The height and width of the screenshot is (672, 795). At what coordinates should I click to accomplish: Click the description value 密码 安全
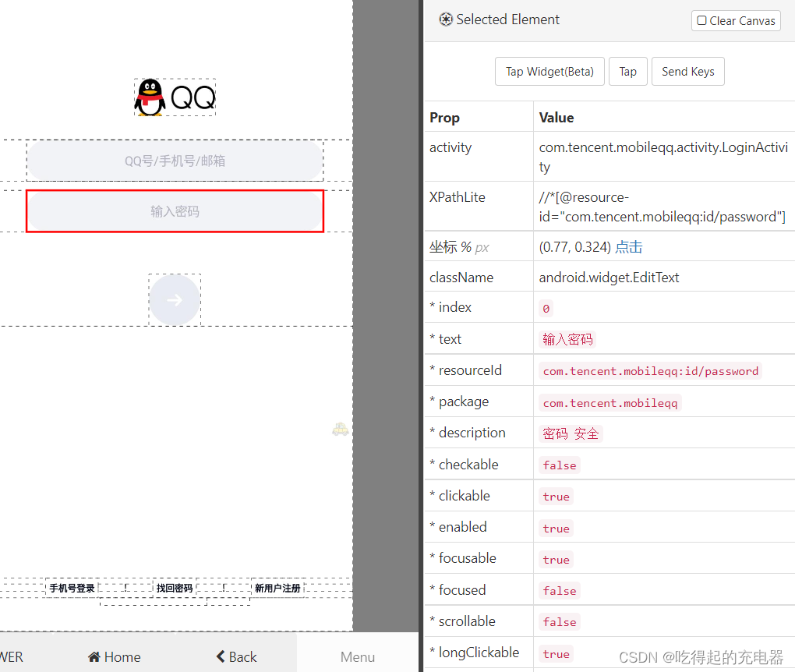pos(571,433)
